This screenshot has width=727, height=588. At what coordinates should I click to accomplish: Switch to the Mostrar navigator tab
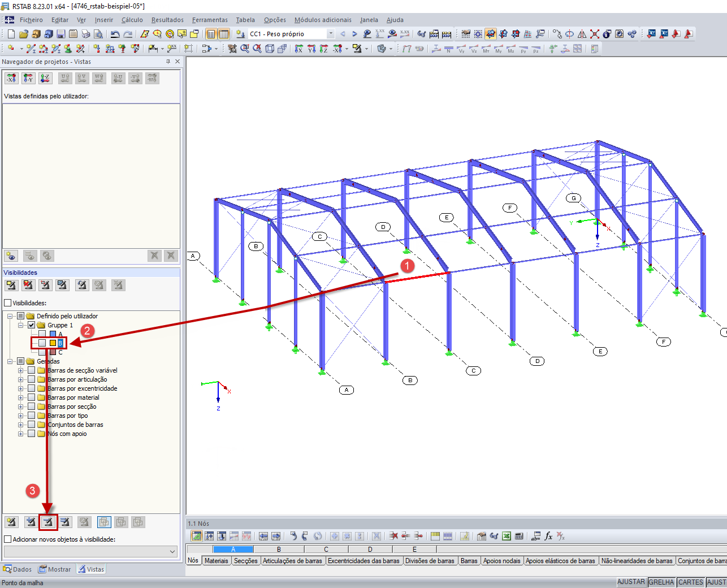coord(55,569)
